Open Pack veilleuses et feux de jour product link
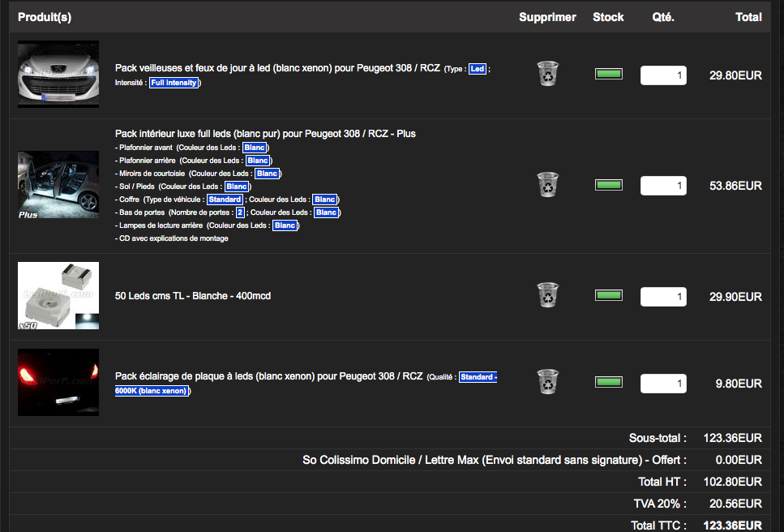The height and width of the screenshot is (532, 784). [278, 69]
